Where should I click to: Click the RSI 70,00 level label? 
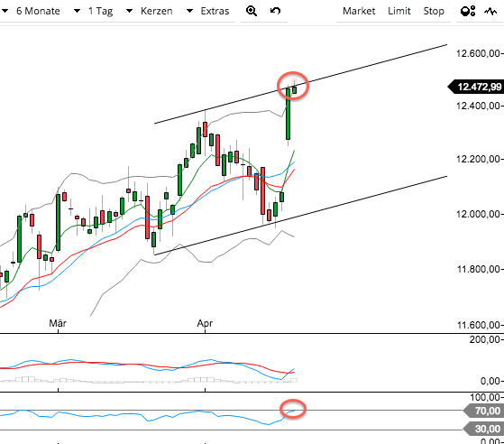tap(484, 411)
